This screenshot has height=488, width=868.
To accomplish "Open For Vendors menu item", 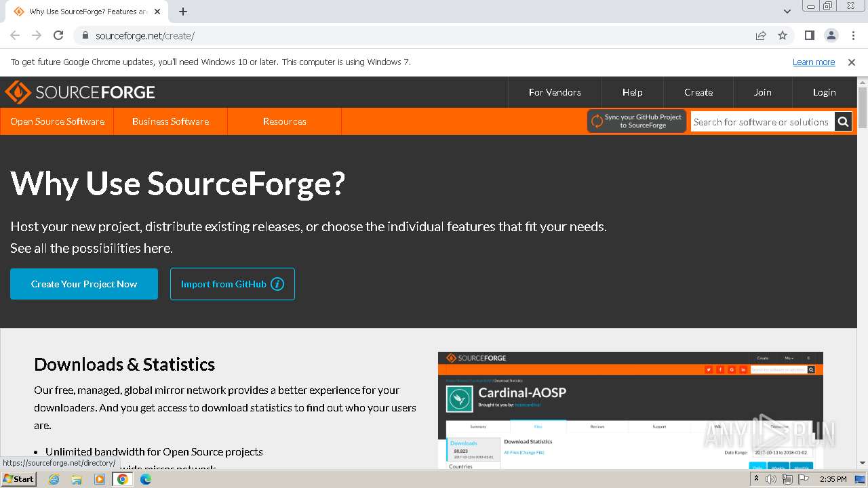I will point(555,92).
